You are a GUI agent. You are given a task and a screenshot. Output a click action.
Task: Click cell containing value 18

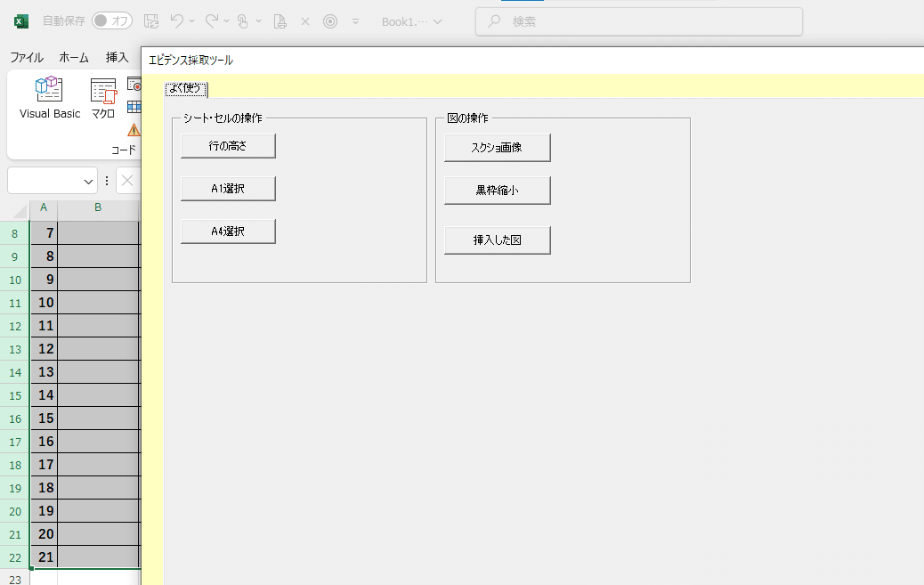(x=45, y=488)
